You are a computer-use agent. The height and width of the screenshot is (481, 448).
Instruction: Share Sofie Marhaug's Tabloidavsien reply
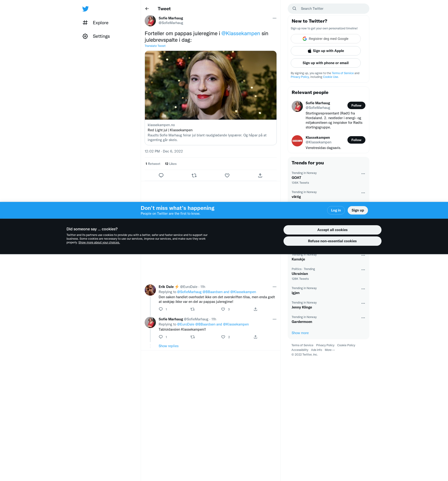[x=255, y=337]
